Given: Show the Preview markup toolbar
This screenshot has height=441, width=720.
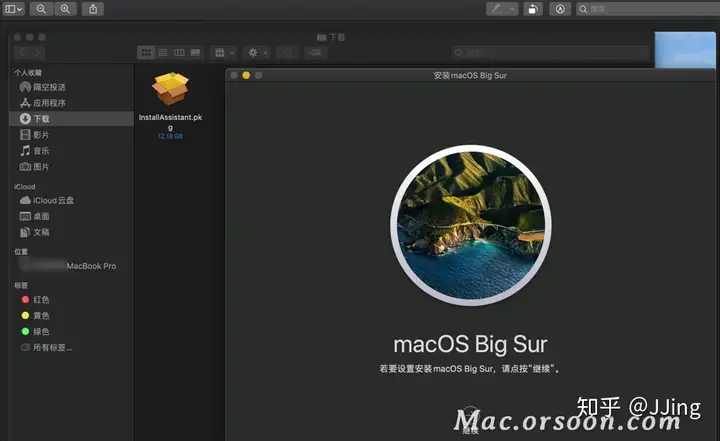Looking at the screenshot, I should 560,9.
